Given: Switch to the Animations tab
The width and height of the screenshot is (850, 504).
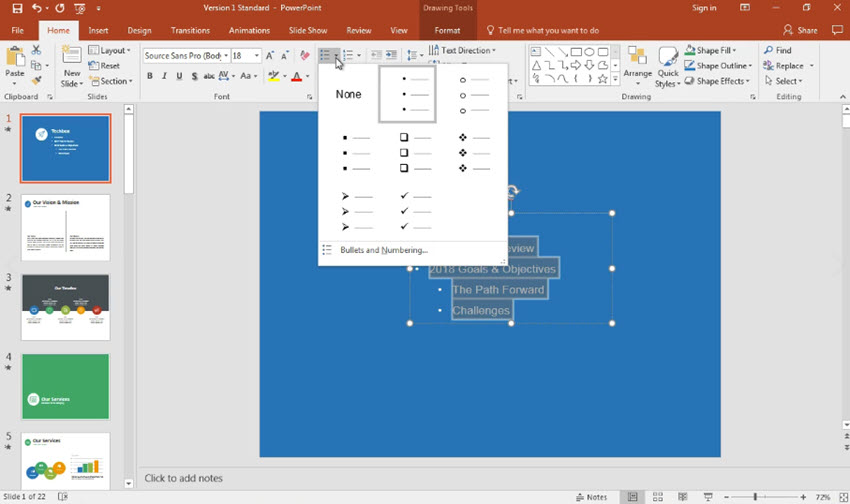Looking at the screenshot, I should pos(249,30).
